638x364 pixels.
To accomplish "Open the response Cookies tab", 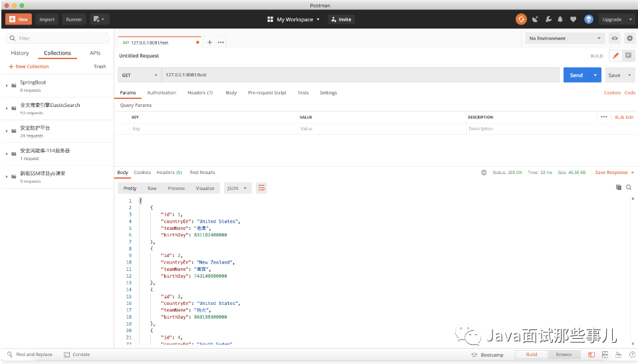I will pyautogui.click(x=142, y=173).
